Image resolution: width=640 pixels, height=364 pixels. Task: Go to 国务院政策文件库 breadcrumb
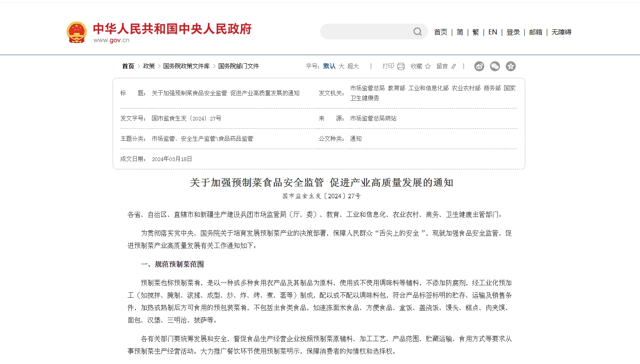point(186,66)
